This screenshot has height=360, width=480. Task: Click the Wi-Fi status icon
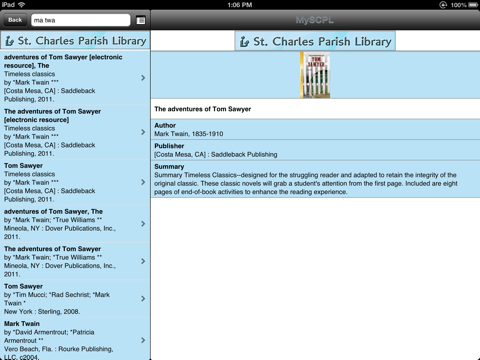[22, 4]
